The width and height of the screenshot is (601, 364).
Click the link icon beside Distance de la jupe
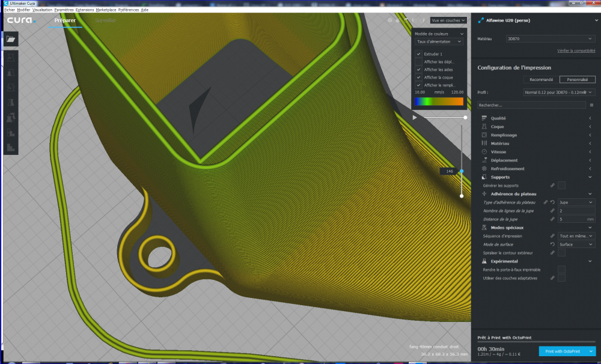pyautogui.click(x=552, y=219)
